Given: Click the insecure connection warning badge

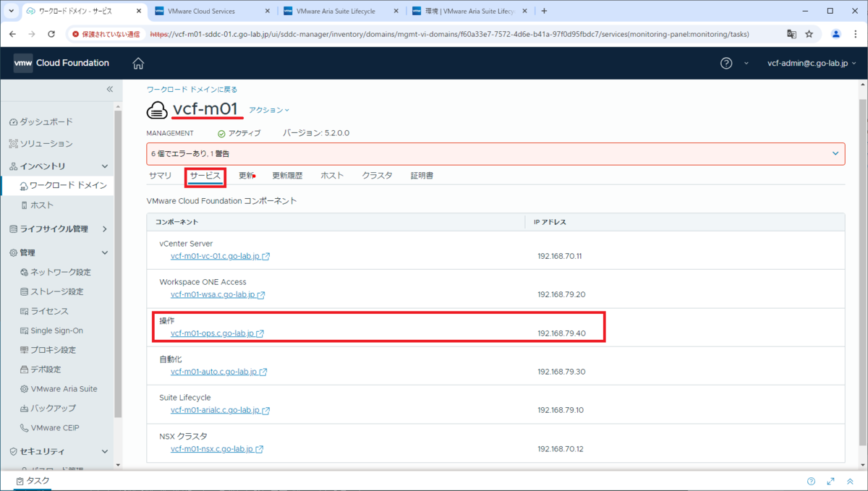Looking at the screenshot, I should tap(107, 34).
